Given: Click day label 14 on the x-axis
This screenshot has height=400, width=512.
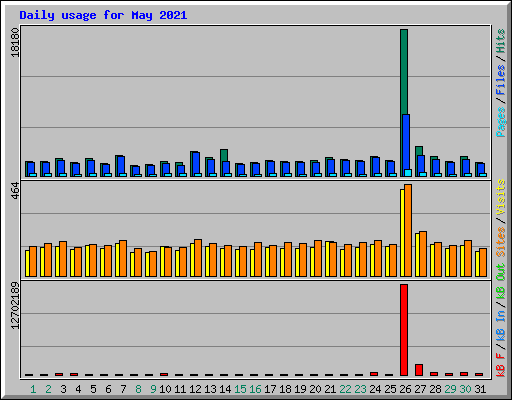Looking at the screenshot, I should (225, 389).
